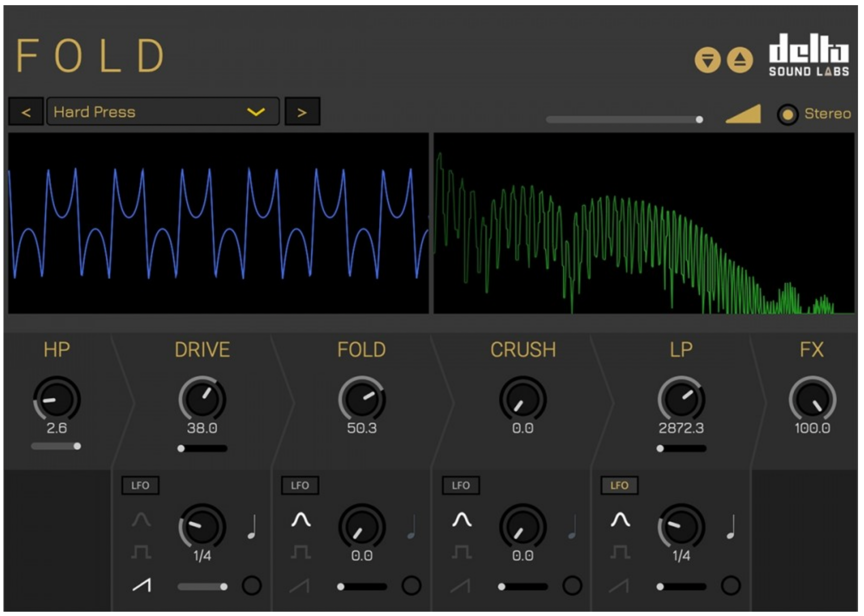Toggle the Stereo radio button

pos(788,114)
